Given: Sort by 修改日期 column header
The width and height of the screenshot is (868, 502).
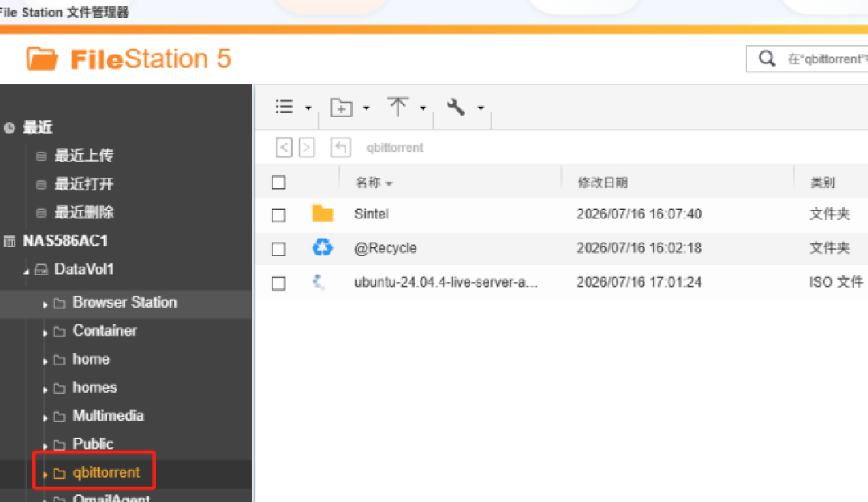Looking at the screenshot, I should pyautogui.click(x=603, y=182).
